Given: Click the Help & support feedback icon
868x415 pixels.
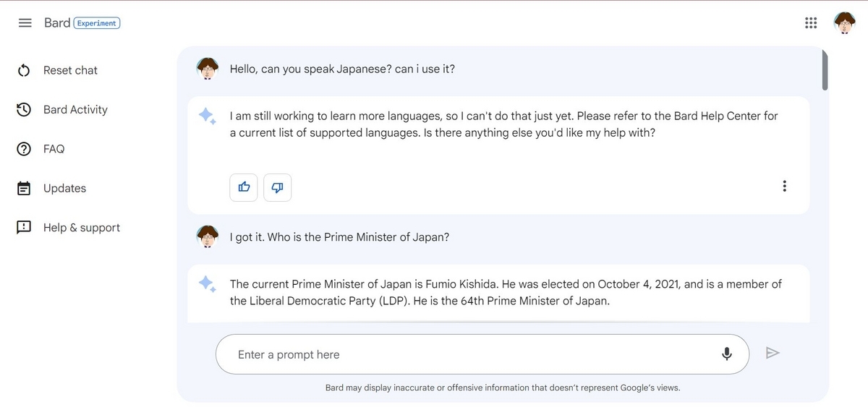Looking at the screenshot, I should (24, 227).
